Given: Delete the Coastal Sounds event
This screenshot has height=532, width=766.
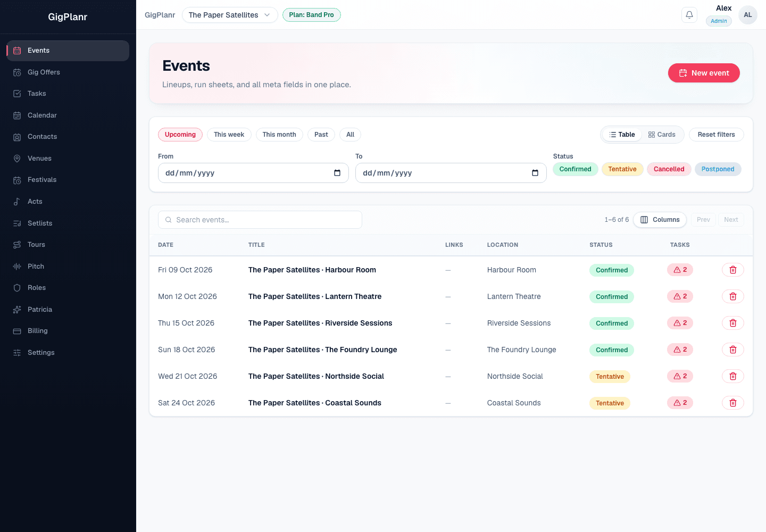Looking at the screenshot, I should click(733, 403).
